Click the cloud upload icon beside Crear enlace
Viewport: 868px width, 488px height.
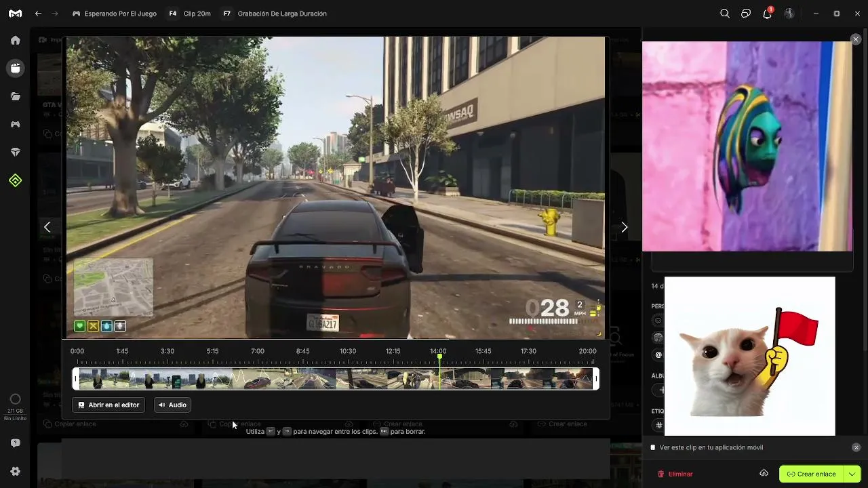(764, 473)
